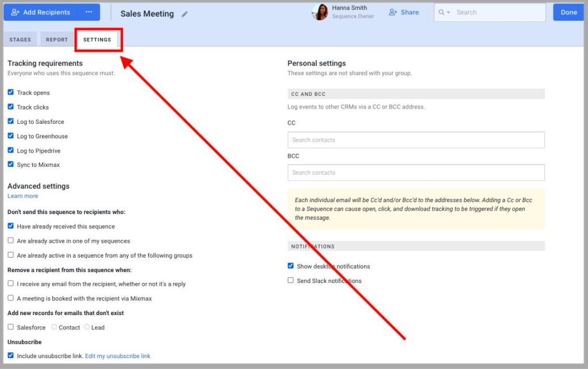Click the Tracking requirements heading
This screenshot has height=369, width=588.
(x=45, y=63)
